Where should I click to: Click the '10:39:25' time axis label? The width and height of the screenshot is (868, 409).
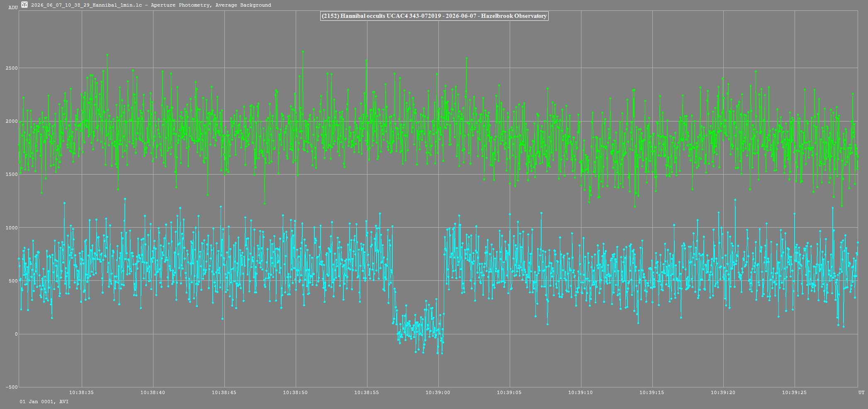795,392
